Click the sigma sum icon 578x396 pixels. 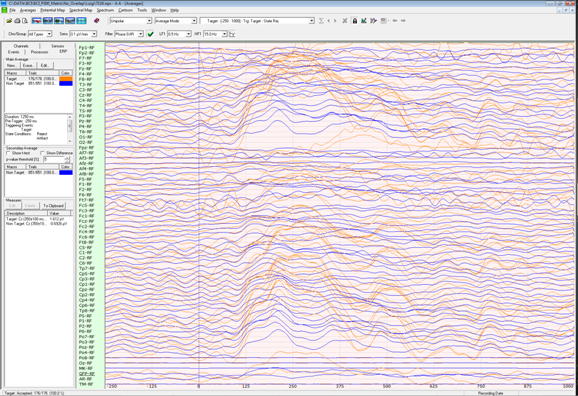pos(321,21)
